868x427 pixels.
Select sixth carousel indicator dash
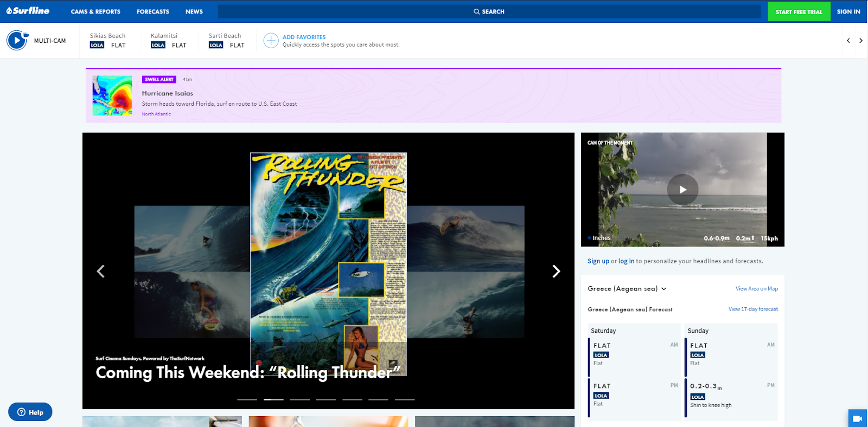[x=378, y=399]
